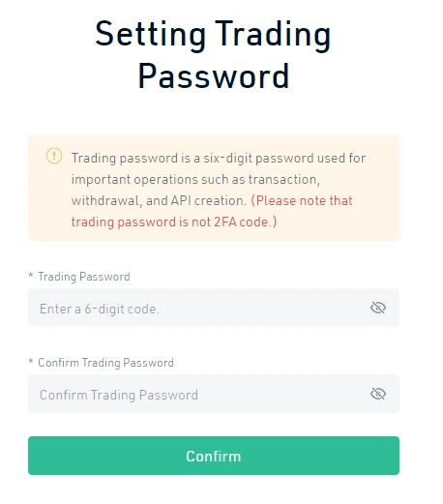Click the 'Please note that' red text
The width and height of the screenshot is (443, 504).
click(302, 200)
